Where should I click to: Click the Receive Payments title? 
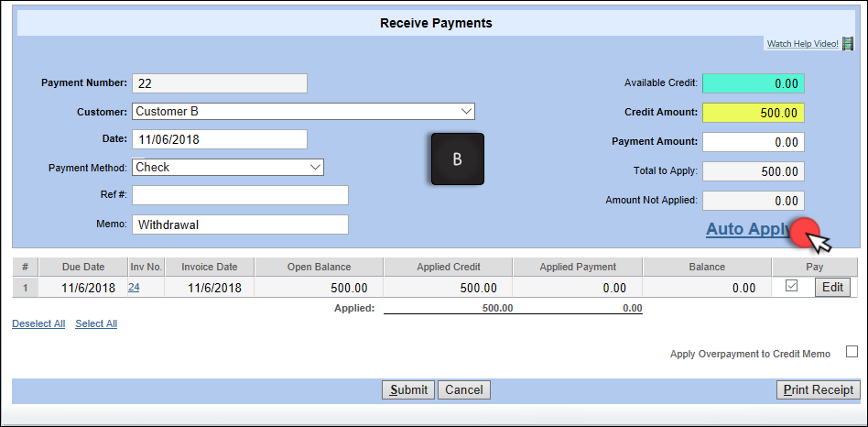coord(436,23)
